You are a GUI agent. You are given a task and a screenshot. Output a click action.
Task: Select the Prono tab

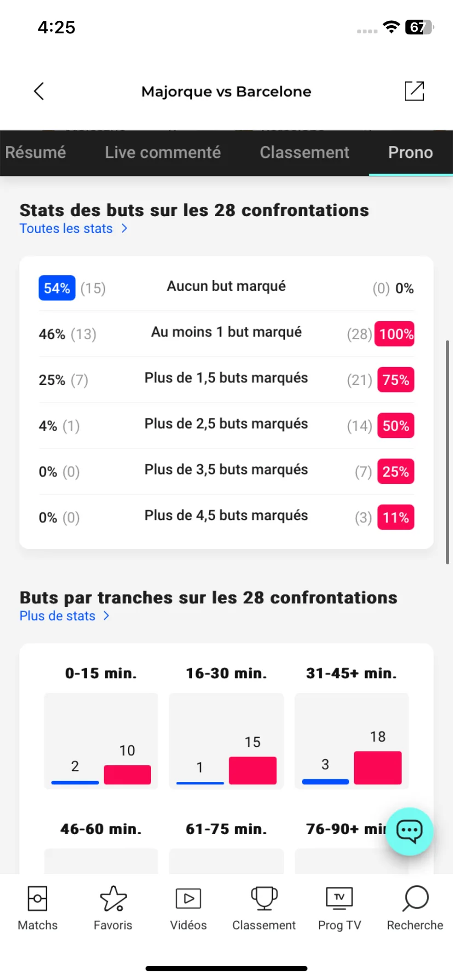tap(410, 152)
